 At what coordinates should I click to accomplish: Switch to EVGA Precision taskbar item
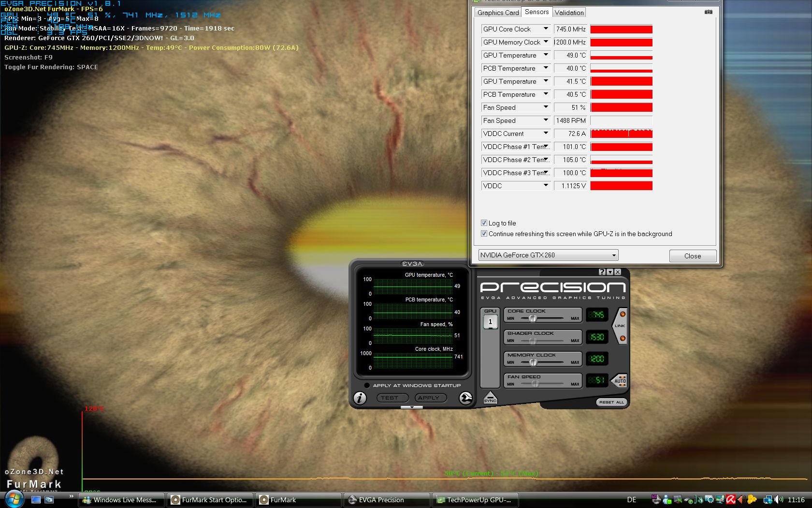[387, 500]
